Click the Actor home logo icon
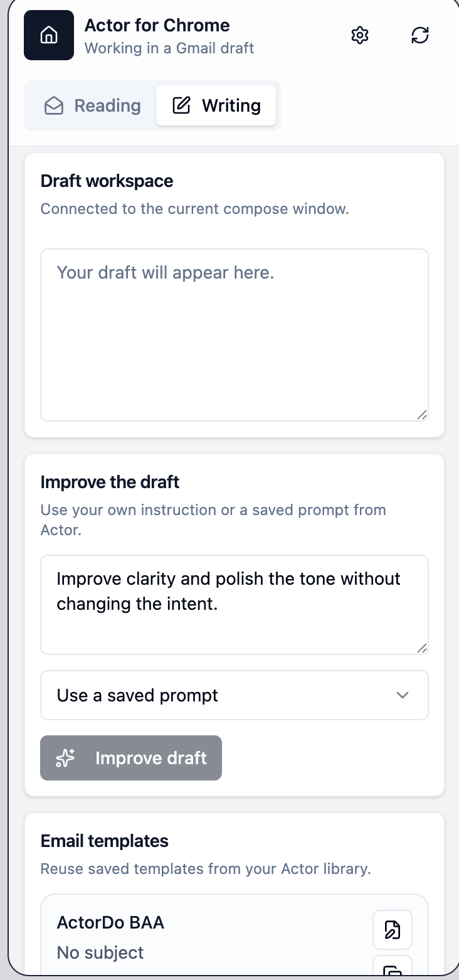Image resolution: width=459 pixels, height=980 pixels. click(49, 36)
